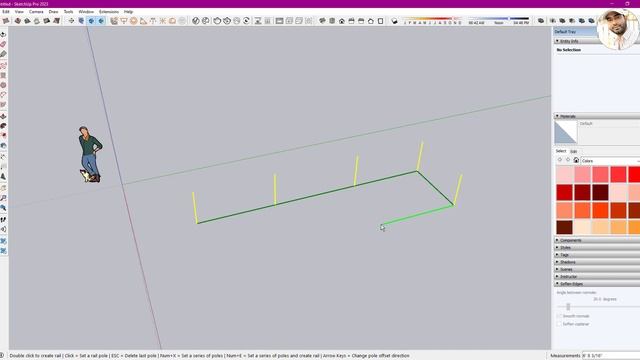This screenshot has width=640, height=360.
Task: Pick the Eraser tool in left toolbar
Action: (x=3, y=44)
